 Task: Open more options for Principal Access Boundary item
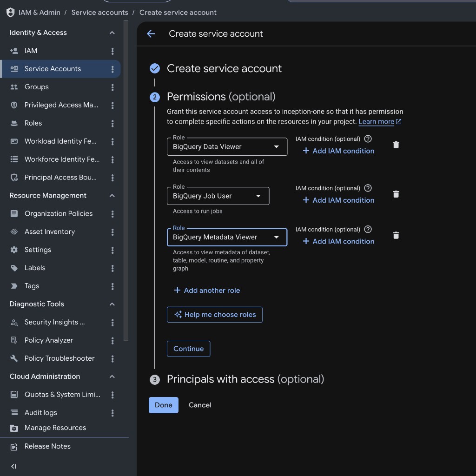pos(112,178)
